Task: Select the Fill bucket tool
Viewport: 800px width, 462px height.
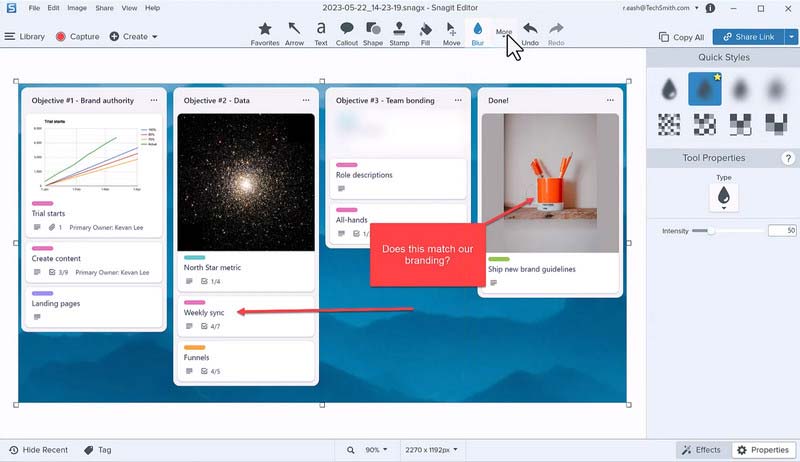Action: point(425,34)
